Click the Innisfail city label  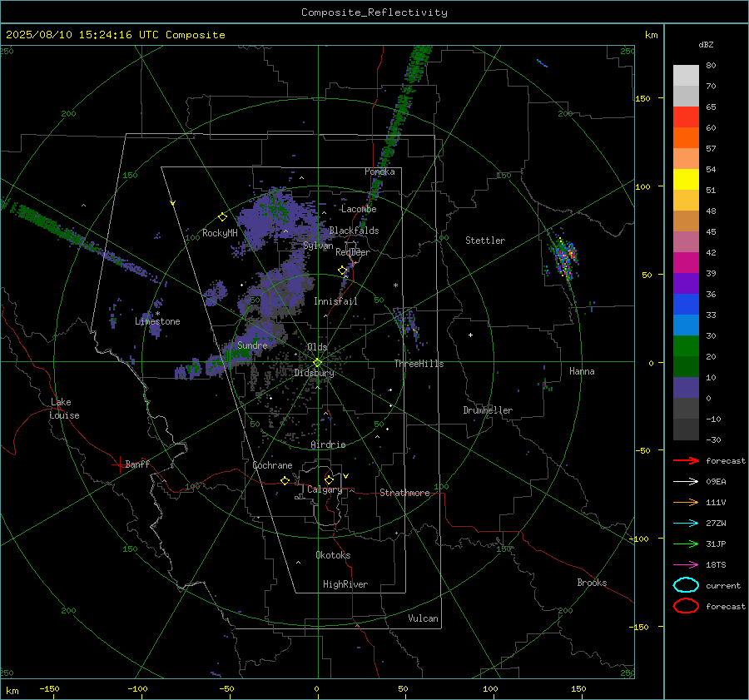point(335,301)
